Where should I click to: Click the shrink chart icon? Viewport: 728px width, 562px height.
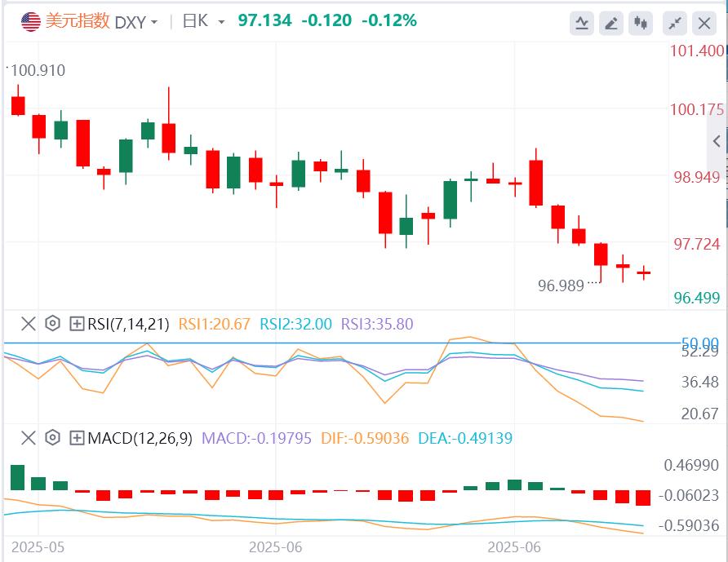[673, 24]
